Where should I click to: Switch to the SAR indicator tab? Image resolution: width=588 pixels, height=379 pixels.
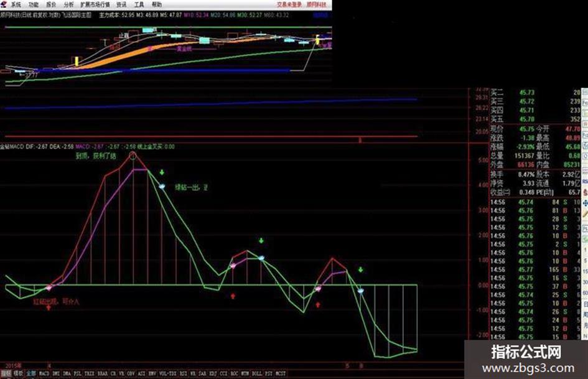202,373
